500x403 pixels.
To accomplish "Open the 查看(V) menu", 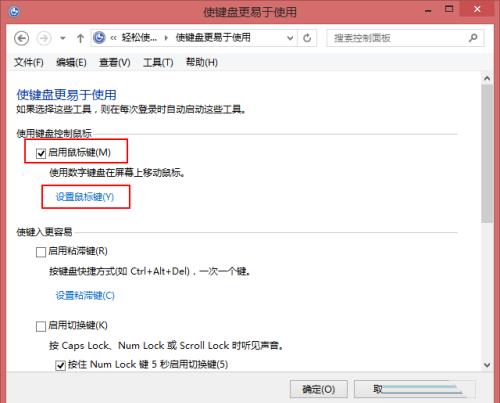I will [x=115, y=62].
